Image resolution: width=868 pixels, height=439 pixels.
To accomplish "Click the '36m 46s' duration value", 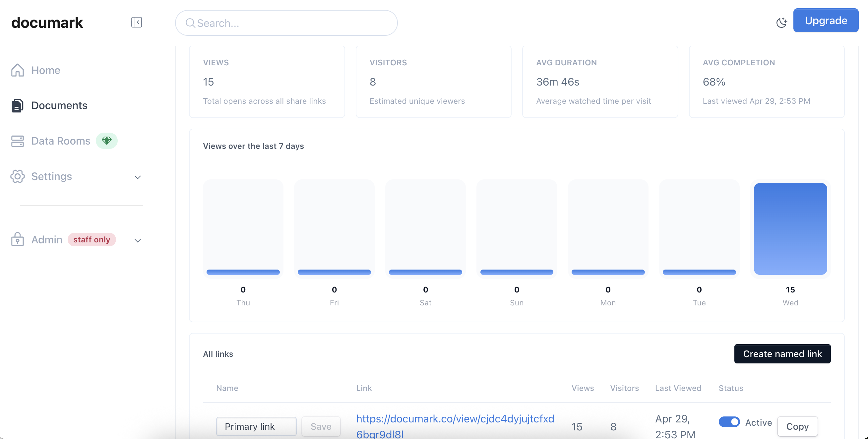I will pos(558,82).
